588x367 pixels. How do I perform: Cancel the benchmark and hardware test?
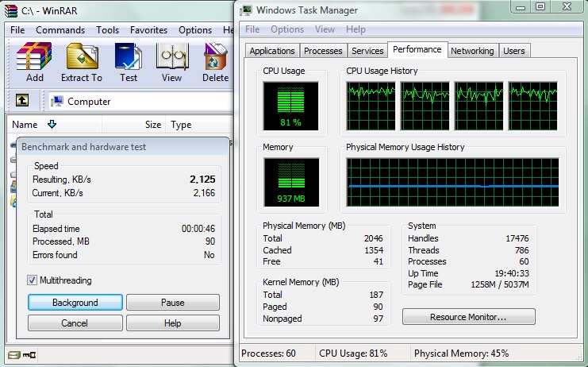pos(75,323)
